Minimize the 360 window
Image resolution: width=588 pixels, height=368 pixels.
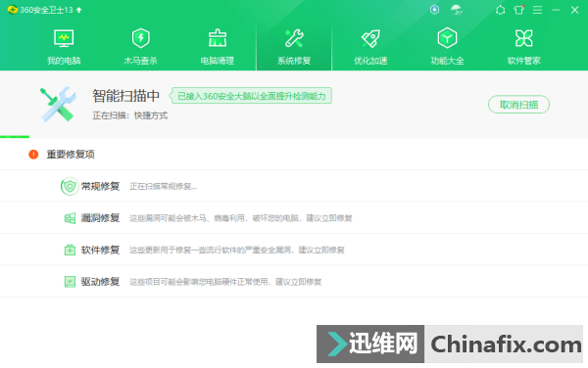click(x=556, y=10)
